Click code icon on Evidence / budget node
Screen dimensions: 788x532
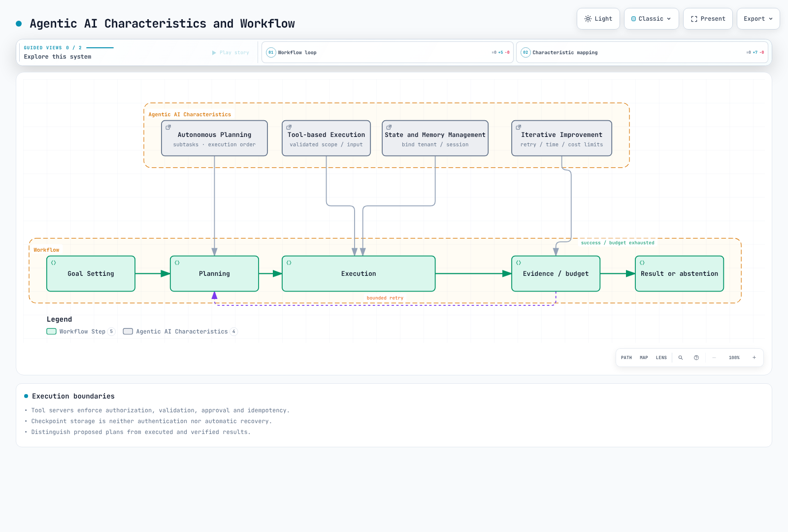point(518,263)
